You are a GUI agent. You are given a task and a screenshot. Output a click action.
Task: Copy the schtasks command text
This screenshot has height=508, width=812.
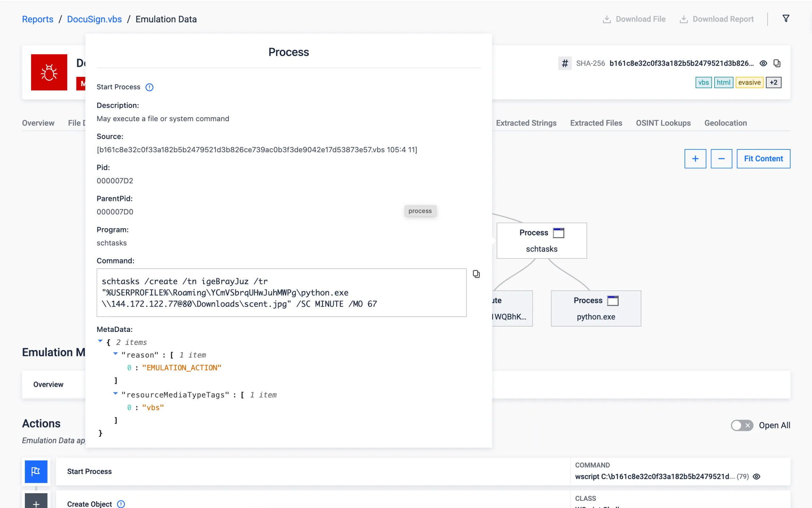[x=476, y=274]
